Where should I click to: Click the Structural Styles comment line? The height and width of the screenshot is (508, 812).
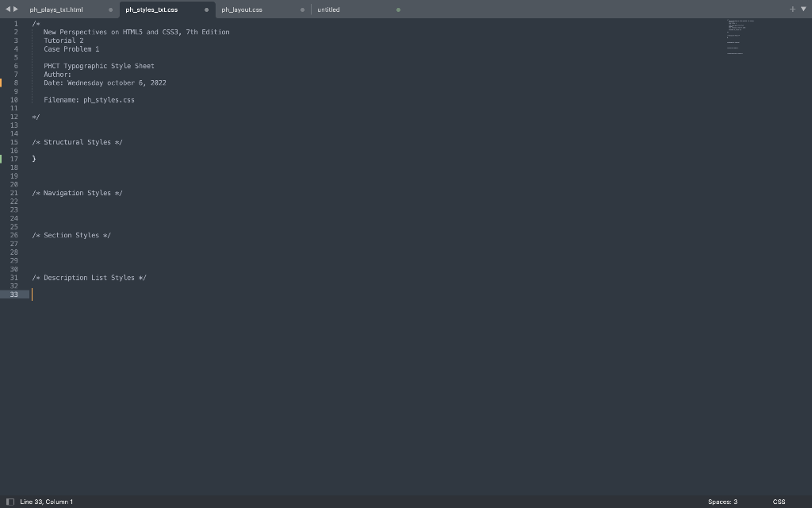tap(77, 142)
